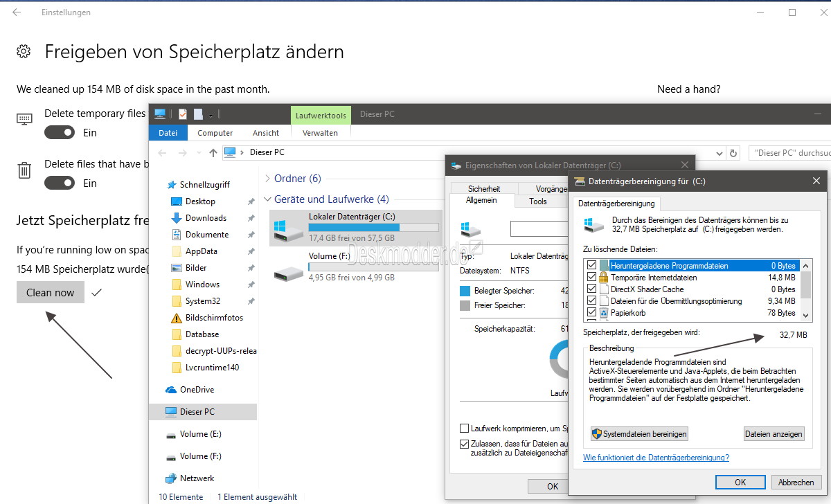Image resolution: width=831 pixels, height=504 pixels.
Task: Click the Explorer up-arrow navigation icon
Action: pos(213,153)
